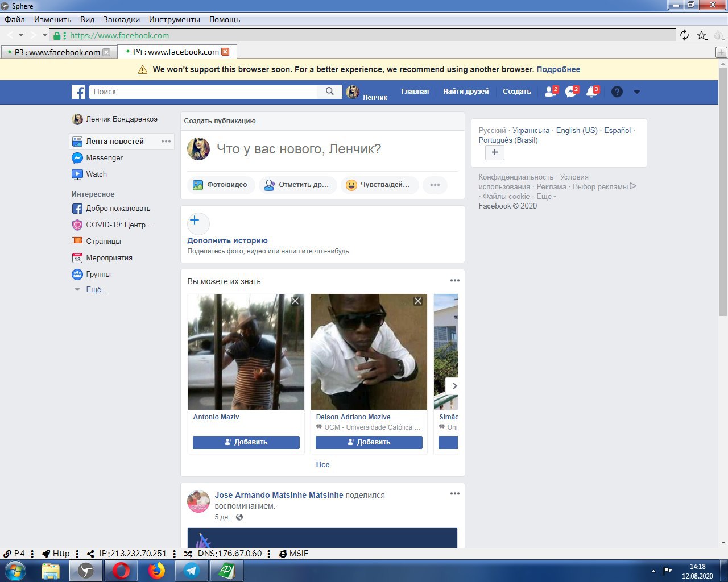Open the Изменить menu
Screen dimensions: 728x582
pos(52,19)
